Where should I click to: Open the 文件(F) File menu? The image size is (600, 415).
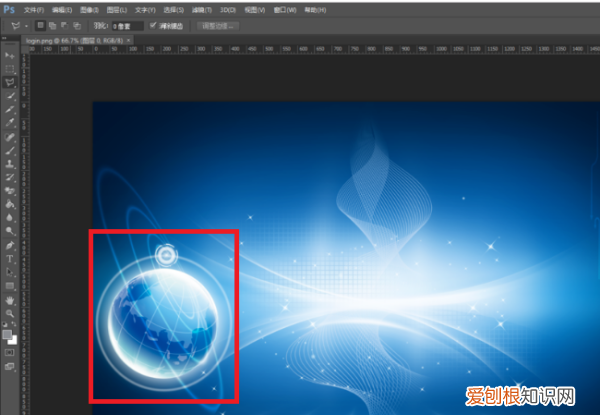(33, 8)
